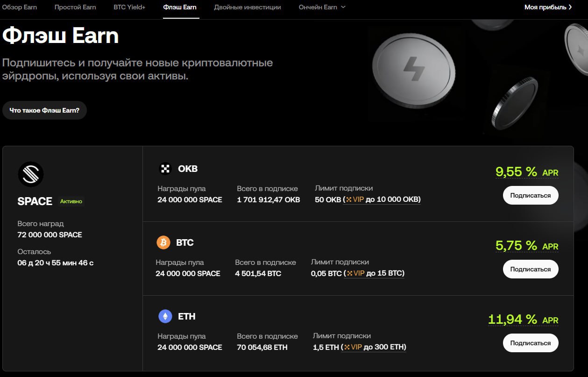Subscribe to the OKB pool
The image size is (588, 377).
point(530,195)
